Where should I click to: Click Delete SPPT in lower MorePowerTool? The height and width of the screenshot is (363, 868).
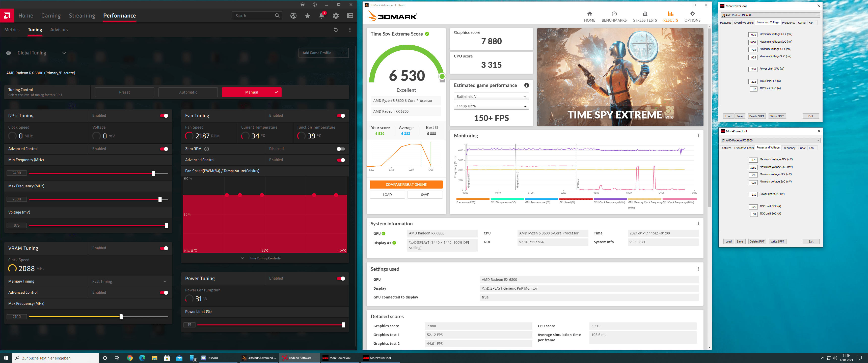tap(757, 241)
